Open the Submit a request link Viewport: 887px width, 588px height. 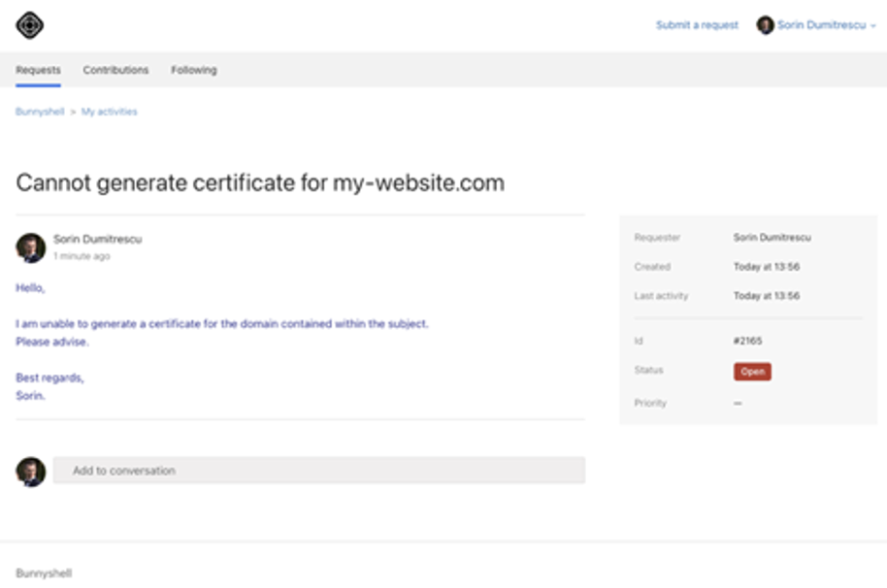(697, 25)
